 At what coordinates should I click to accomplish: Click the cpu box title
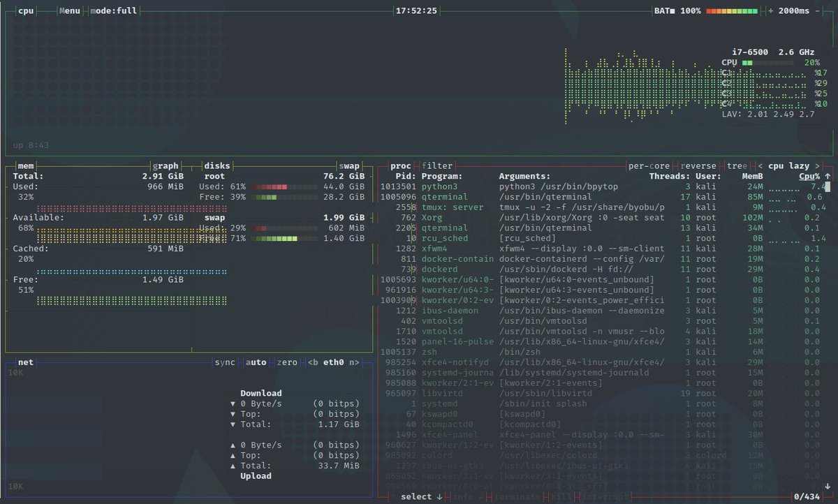click(26, 11)
